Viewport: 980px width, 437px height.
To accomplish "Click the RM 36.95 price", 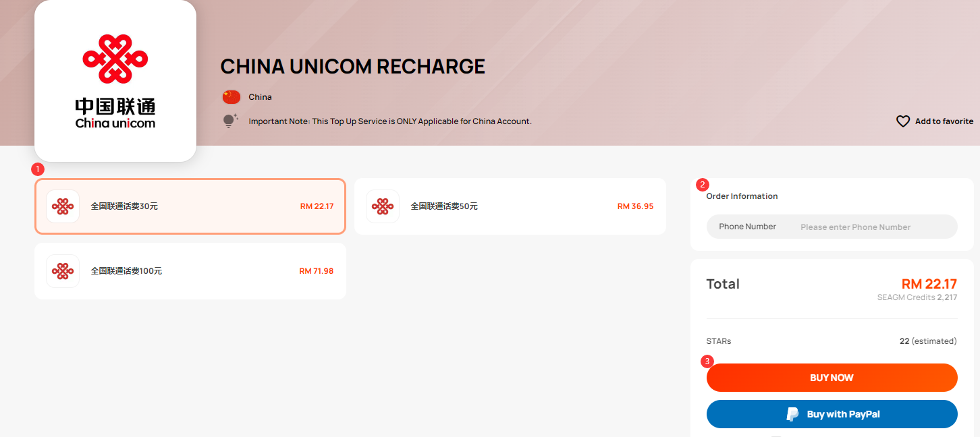I will point(636,206).
